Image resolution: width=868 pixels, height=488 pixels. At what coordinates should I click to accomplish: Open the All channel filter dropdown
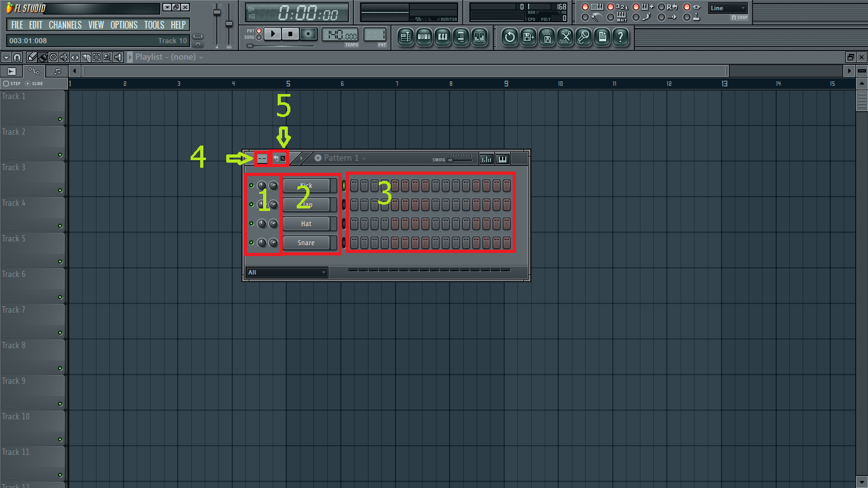287,273
